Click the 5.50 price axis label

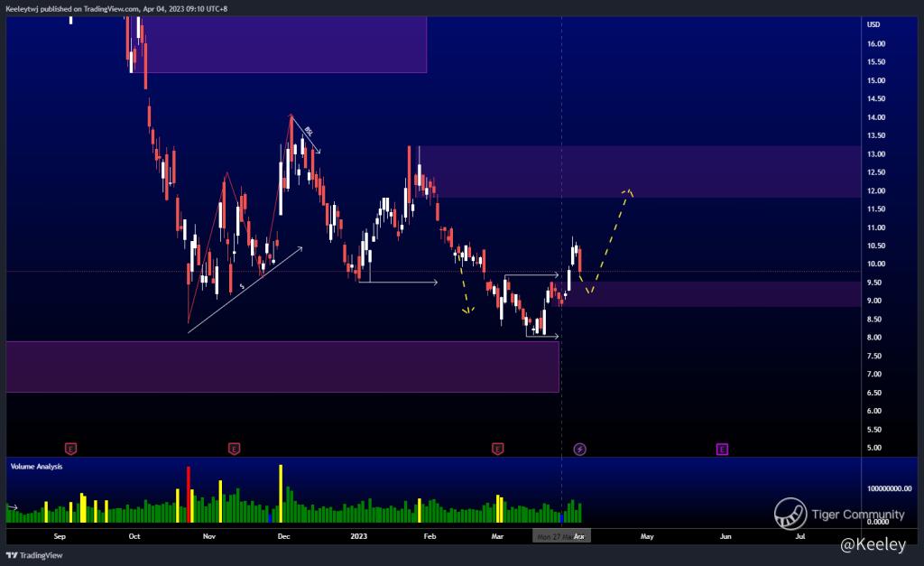[x=873, y=430]
